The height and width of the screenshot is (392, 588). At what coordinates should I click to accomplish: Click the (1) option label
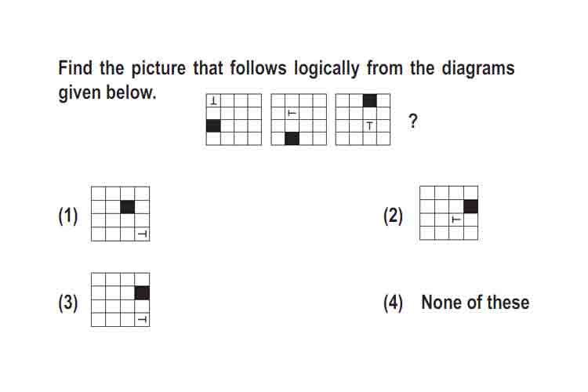(68, 216)
